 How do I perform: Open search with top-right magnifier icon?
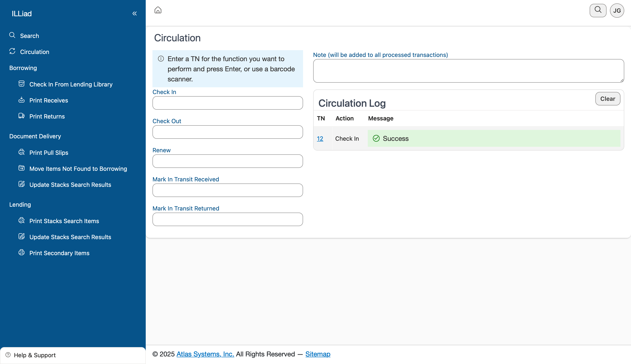[598, 10]
